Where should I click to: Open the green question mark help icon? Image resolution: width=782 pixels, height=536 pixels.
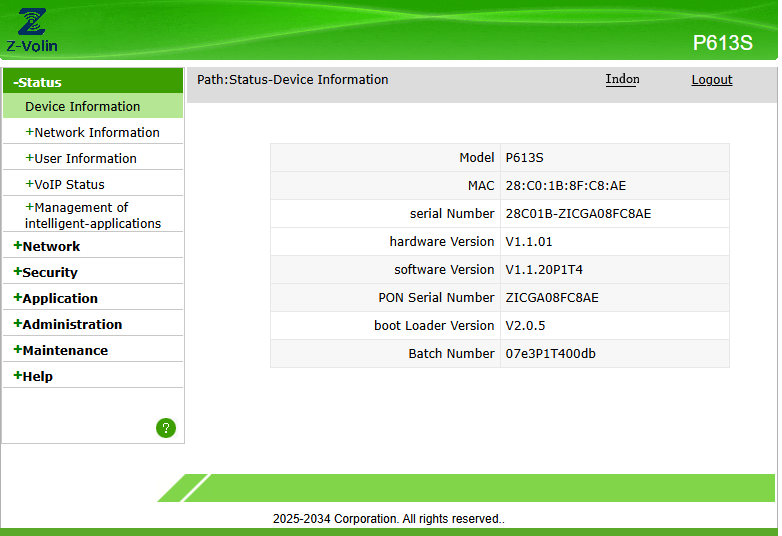pos(166,428)
